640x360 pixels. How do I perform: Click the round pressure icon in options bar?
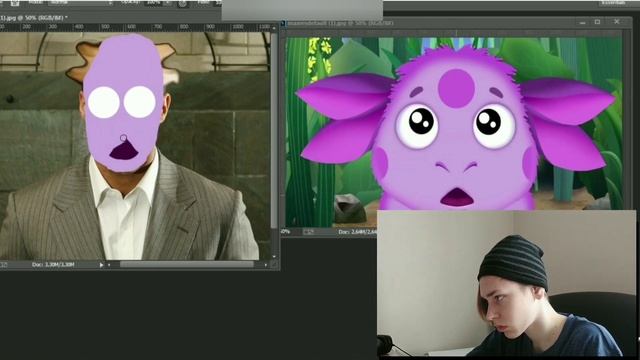point(182,3)
